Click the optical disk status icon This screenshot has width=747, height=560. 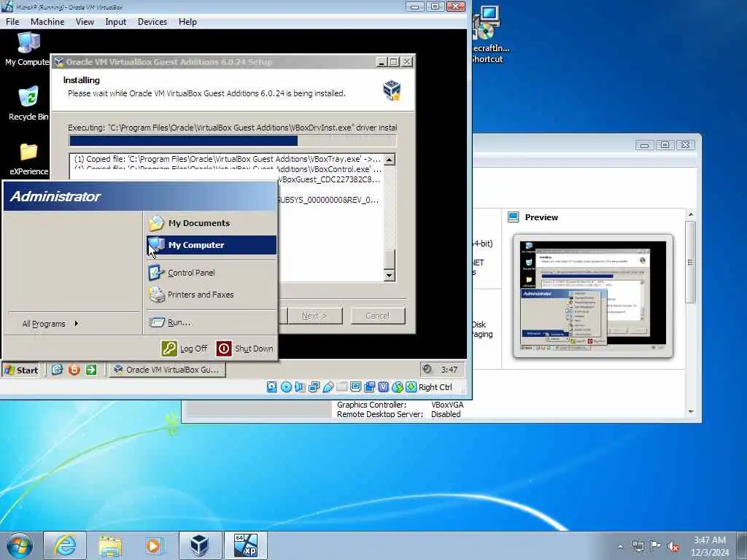pos(286,387)
